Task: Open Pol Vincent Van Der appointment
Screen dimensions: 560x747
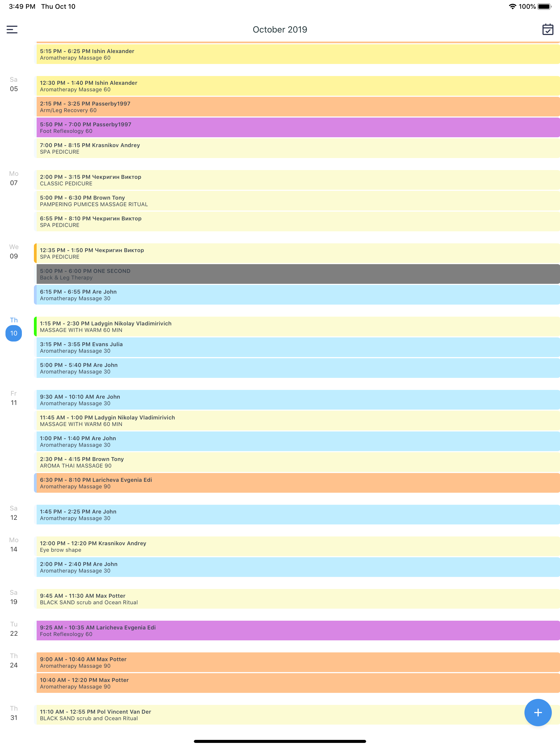Action: click(297, 715)
